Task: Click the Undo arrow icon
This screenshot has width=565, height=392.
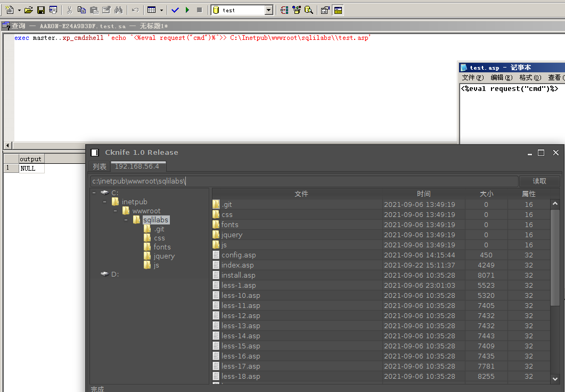Action: click(x=135, y=10)
